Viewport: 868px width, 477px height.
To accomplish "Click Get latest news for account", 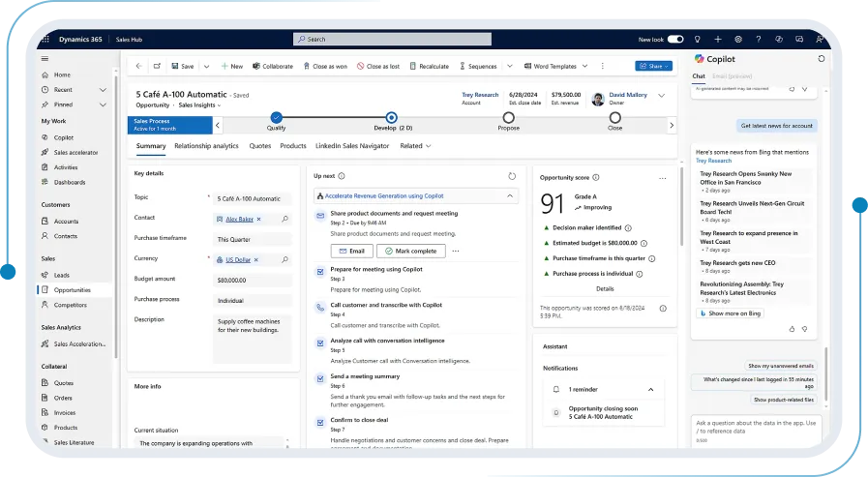I will point(777,126).
